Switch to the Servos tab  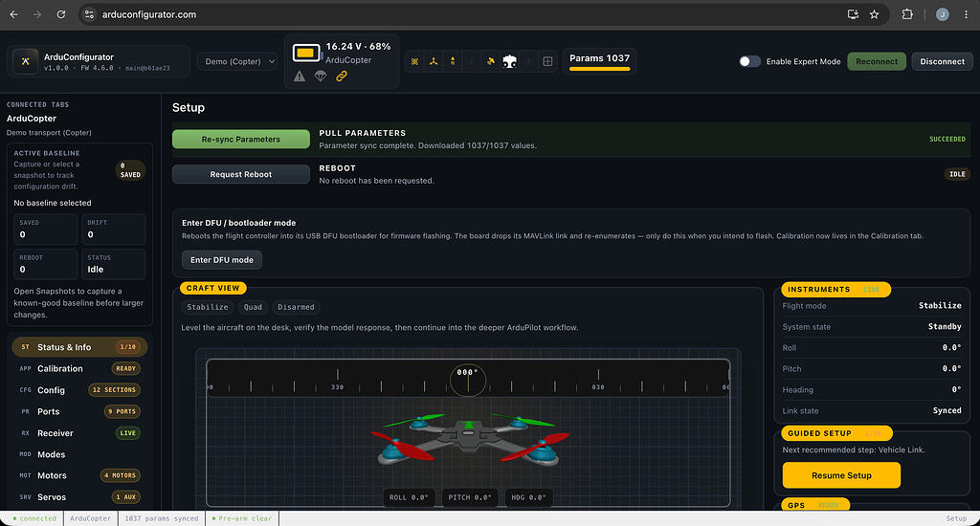pyautogui.click(x=79, y=497)
